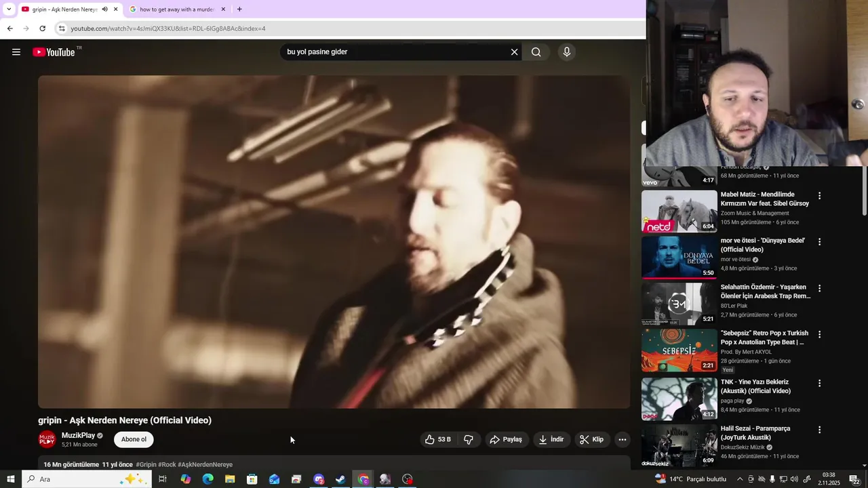Screen dimensions: 868x488
Task: Open Mabel Matiz Mendilimde Kırmızım Var title
Action: point(765,199)
